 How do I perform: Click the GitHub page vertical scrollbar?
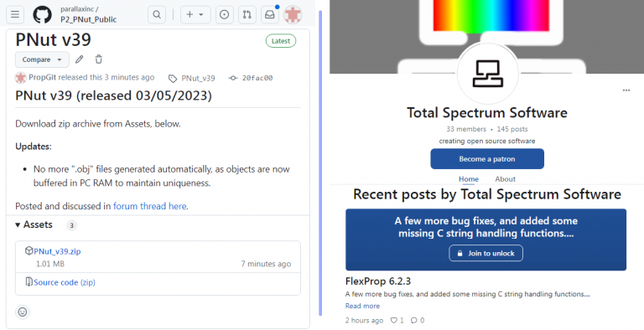click(320, 163)
